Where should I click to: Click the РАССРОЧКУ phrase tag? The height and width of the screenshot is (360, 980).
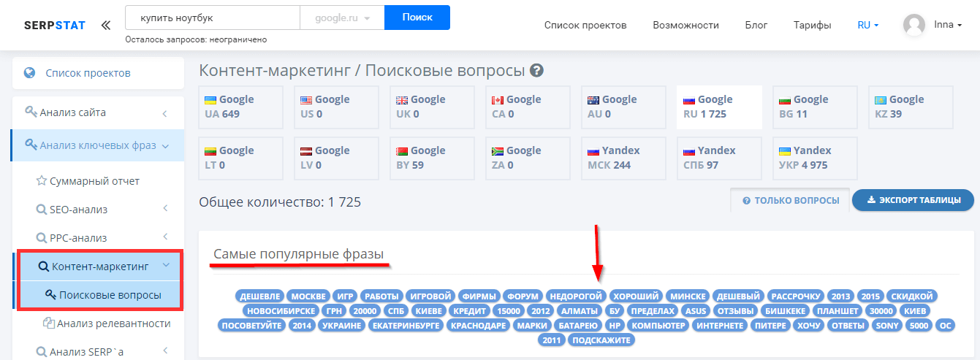[795, 296]
